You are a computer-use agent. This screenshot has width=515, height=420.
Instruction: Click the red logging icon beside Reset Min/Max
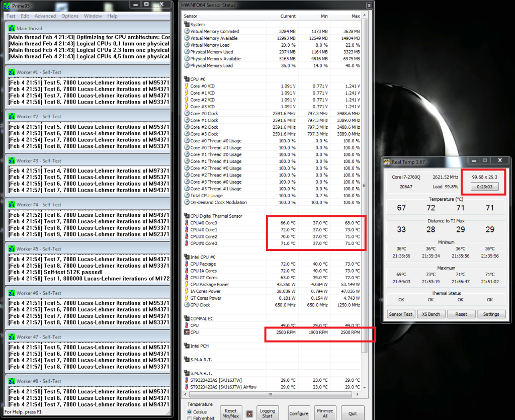coord(249,412)
